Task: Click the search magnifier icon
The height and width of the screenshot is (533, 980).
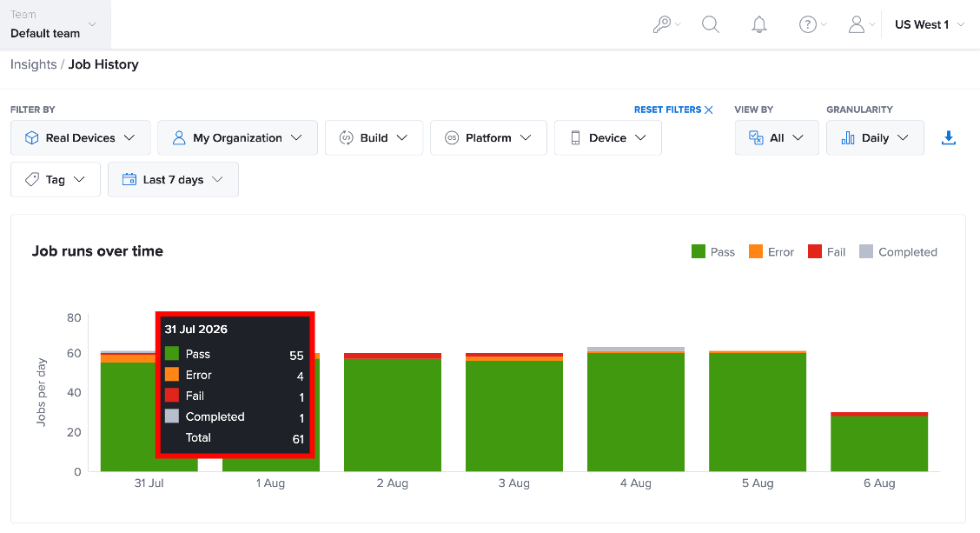Action: pos(711,24)
